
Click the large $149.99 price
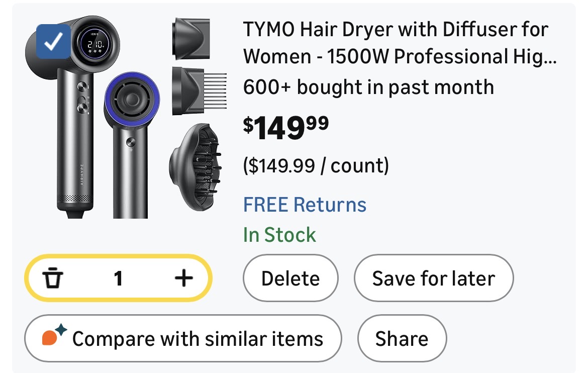[286, 127]
